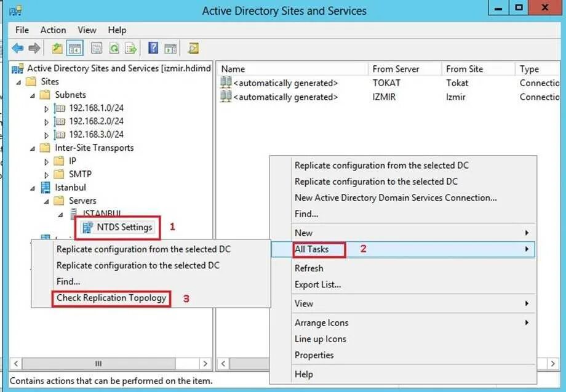Image resolution: width=566 pixels, height=392 pixels.
Task: Click the 192.168.3.0/24 subnet icon
Action: tap(59, 135)
